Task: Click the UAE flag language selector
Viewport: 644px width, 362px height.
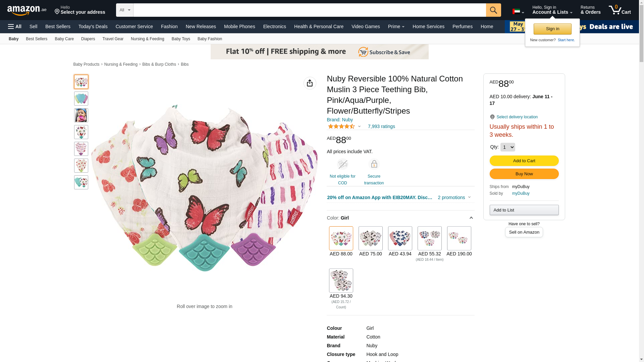Action: click(x=518, y=12)
